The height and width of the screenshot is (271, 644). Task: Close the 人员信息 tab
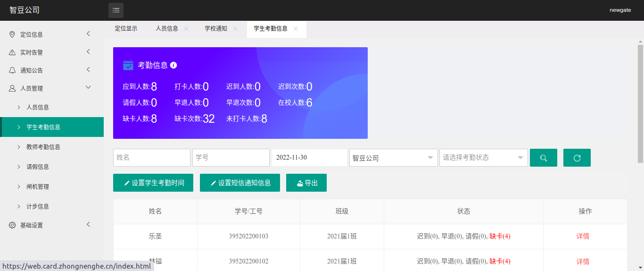(186, 29)
